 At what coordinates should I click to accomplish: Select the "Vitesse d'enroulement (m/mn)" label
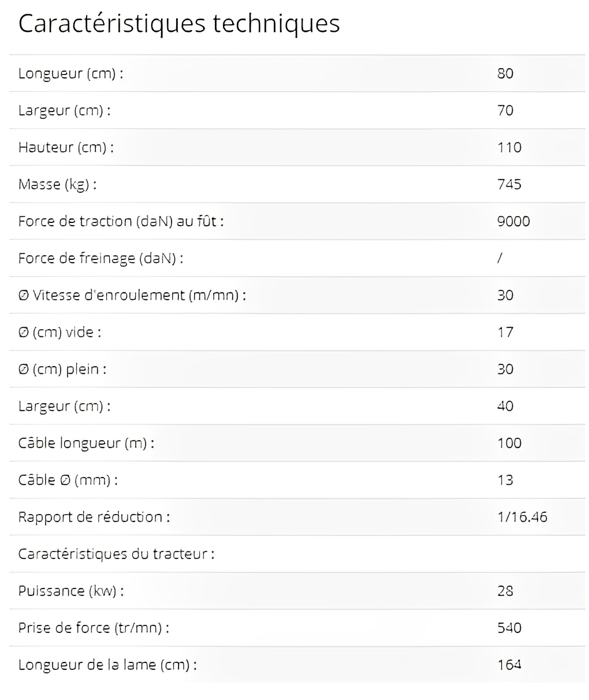(x=132, y=296)
